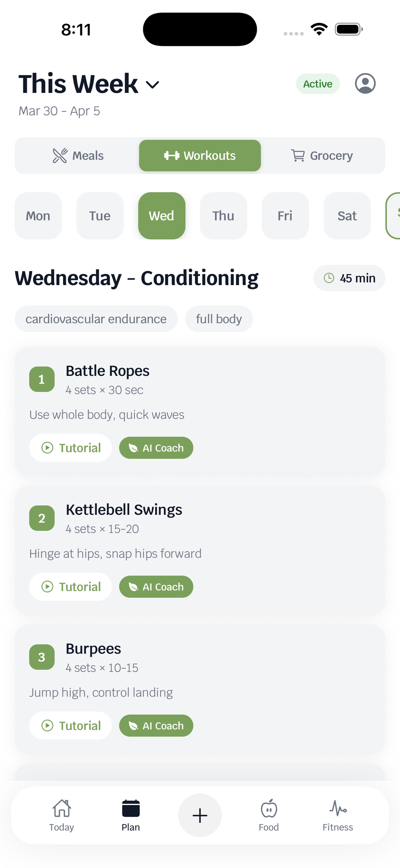Launch AI Coach for Kettlebell Swings
This screenshot has width=400, height=868.
coord(156,586)
